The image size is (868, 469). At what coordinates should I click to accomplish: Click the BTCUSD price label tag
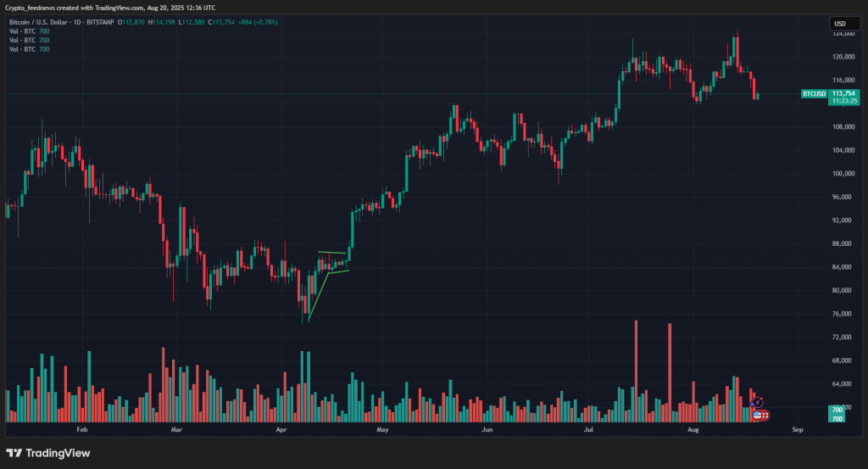pos(814,93)
